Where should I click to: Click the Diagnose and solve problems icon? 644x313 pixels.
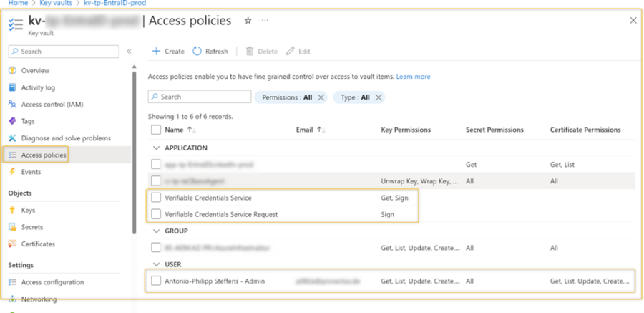[12, 138]
